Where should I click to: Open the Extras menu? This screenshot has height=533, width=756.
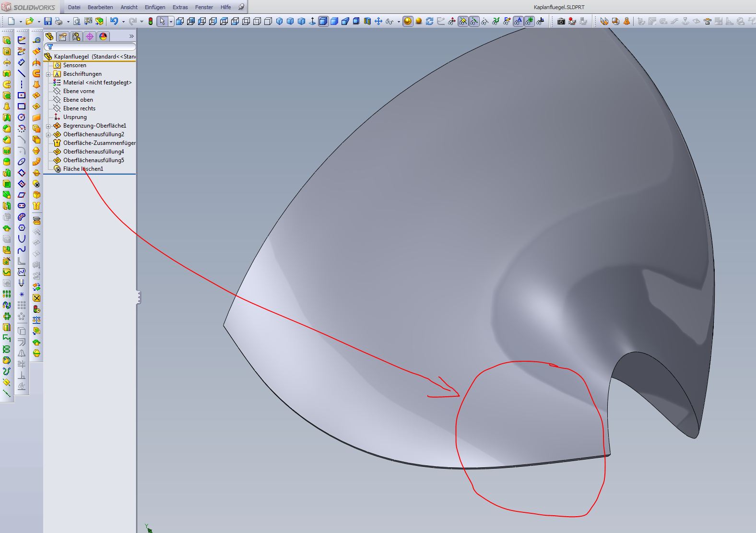[180, 7]
